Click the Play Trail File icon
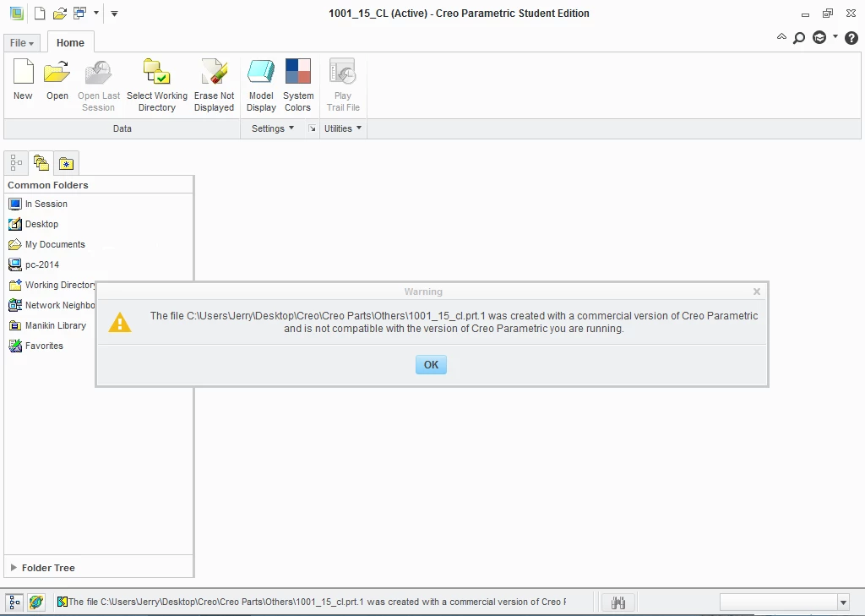Viewport: 865px width, 616px height. [343, 72]
